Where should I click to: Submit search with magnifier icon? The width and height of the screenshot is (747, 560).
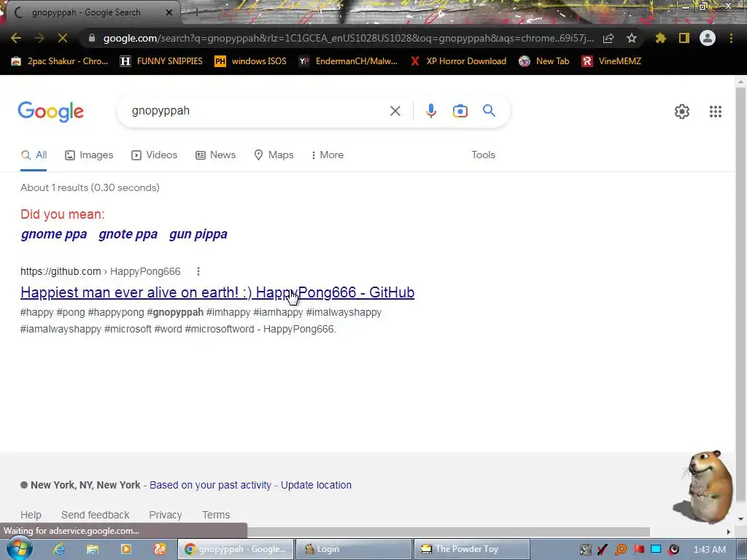tap(489, 111)
